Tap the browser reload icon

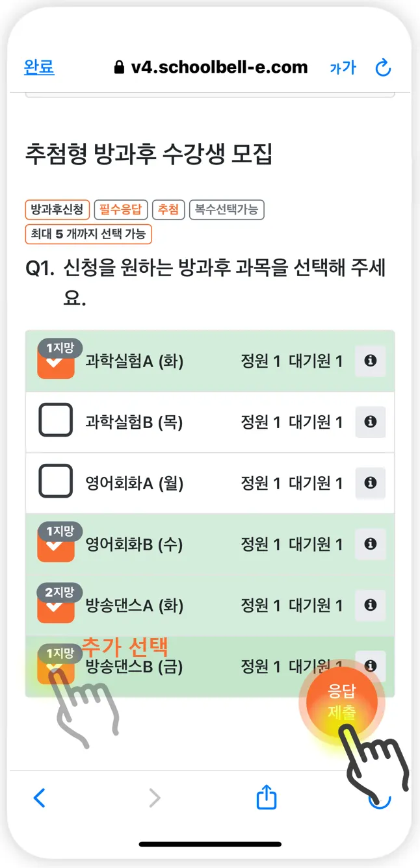384,68
